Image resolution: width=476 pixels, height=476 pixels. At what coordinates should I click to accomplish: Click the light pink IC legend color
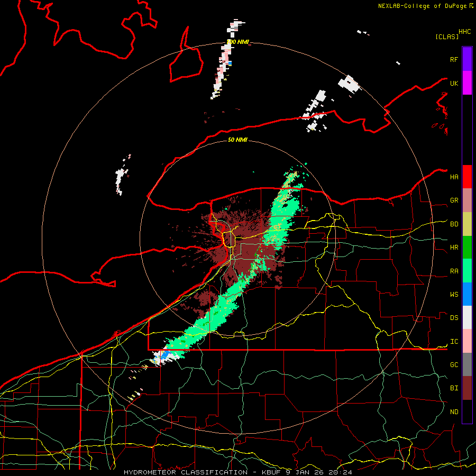coord(467,341)
